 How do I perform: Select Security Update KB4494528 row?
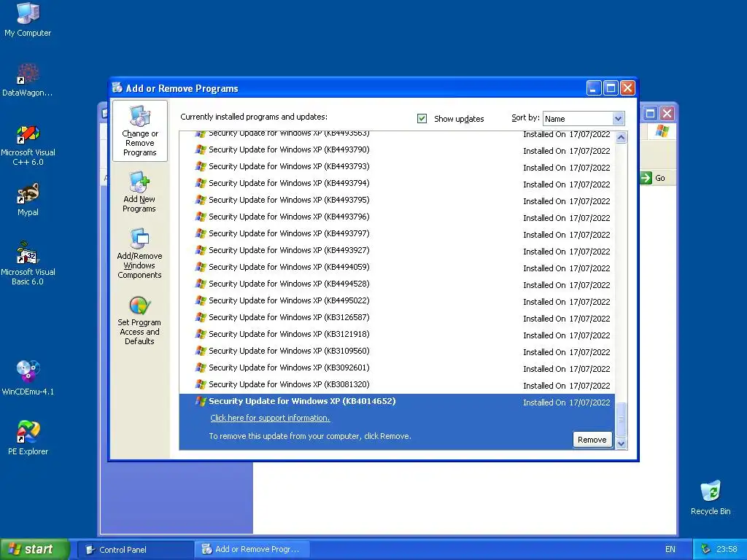coord(397,284)
